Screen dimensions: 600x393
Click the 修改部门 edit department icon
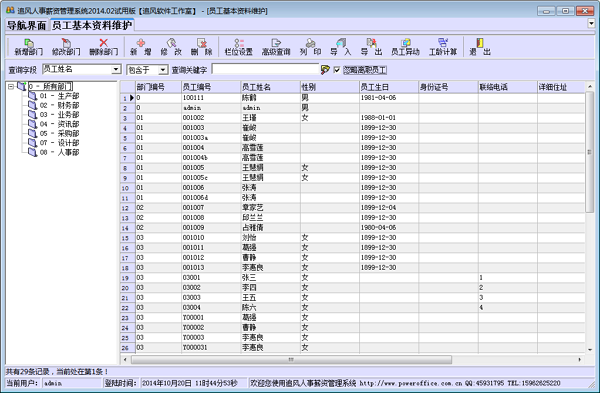tap(66, 47)
